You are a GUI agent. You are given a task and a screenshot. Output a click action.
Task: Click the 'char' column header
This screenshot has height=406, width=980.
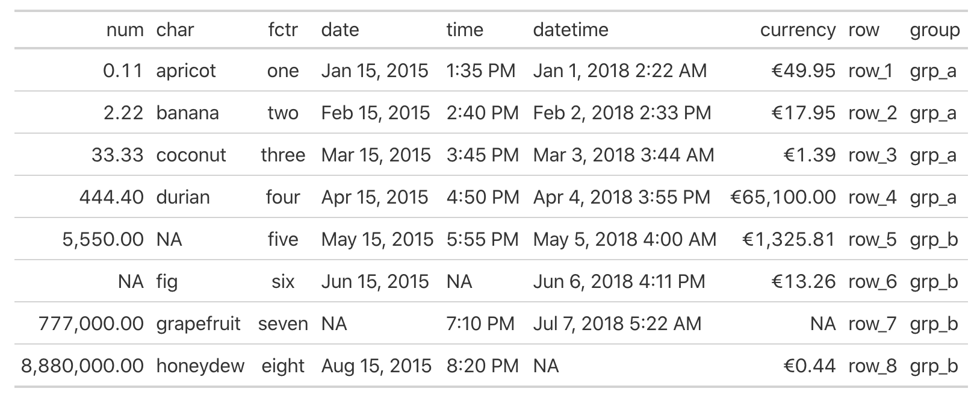(x=175, y=30)
